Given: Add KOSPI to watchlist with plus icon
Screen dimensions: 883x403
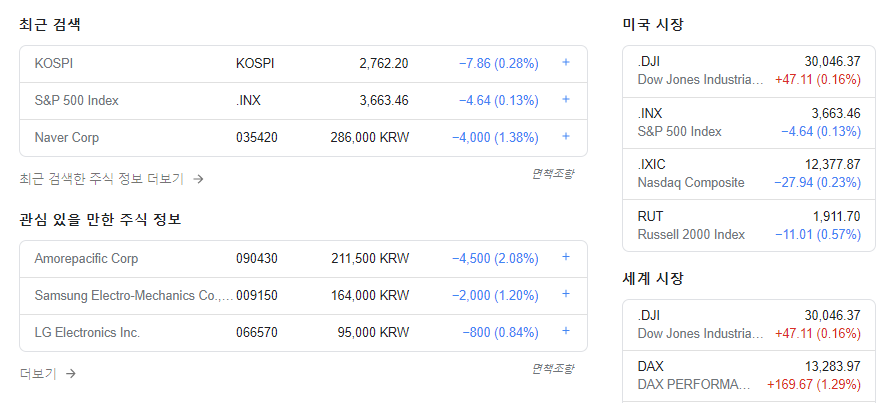Looking at the screenshot, I should [566, 62].
